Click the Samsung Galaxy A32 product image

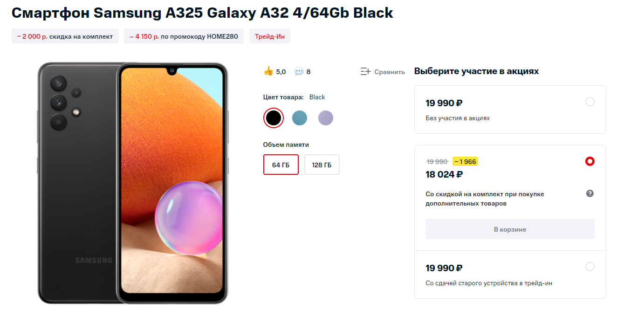[133, 183]
